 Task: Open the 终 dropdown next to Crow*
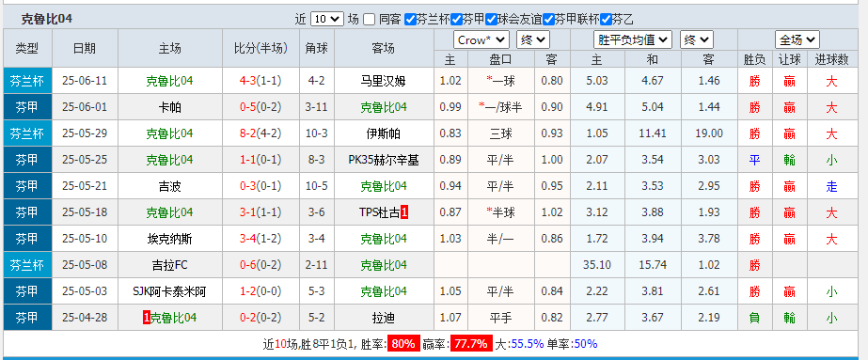532,39
